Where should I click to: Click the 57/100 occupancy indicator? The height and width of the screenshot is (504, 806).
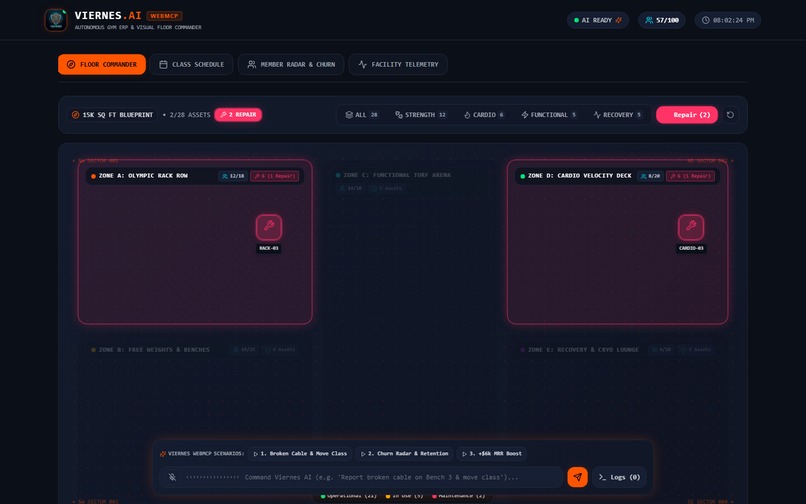[662, 20]
